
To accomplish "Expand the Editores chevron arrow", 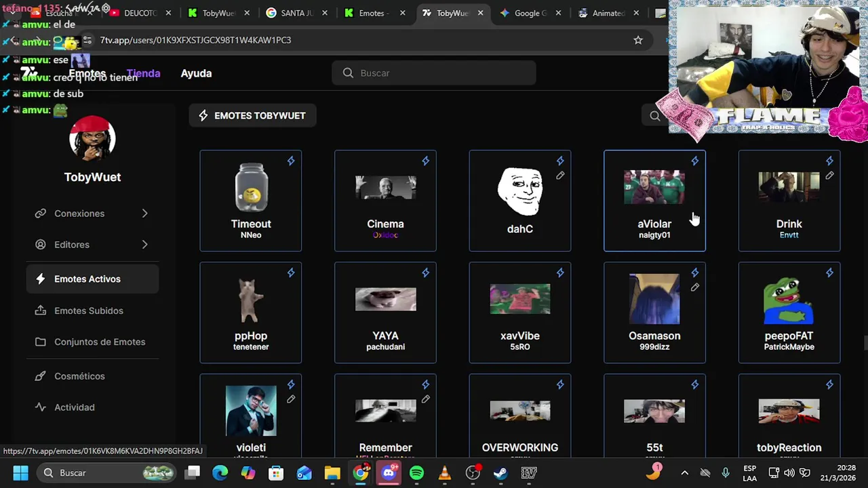I will pyautogui.click(x=144, y=245).
